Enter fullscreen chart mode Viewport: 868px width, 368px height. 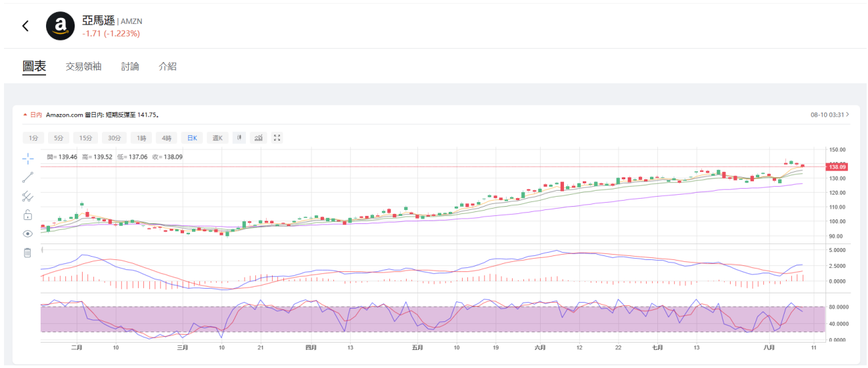point(278,138)
